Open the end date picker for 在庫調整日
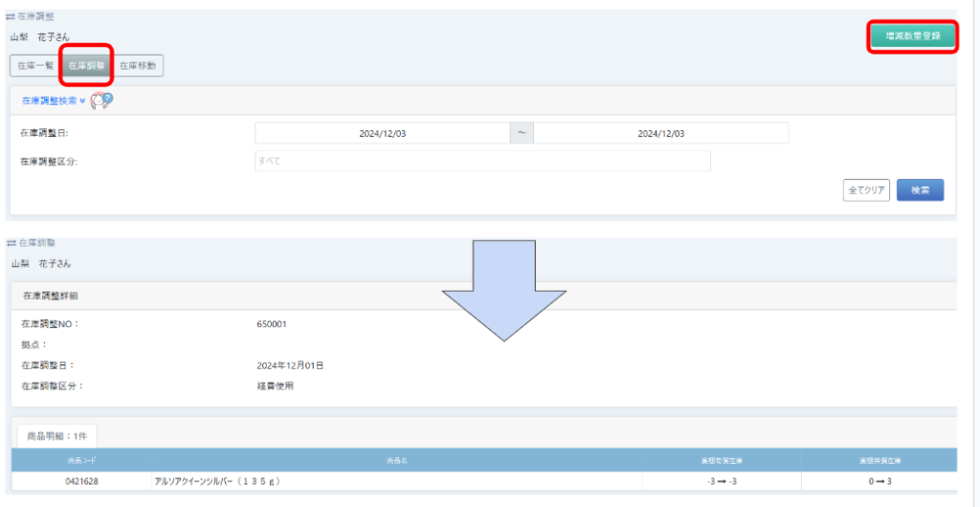The image size is (980, 507). 660,134
